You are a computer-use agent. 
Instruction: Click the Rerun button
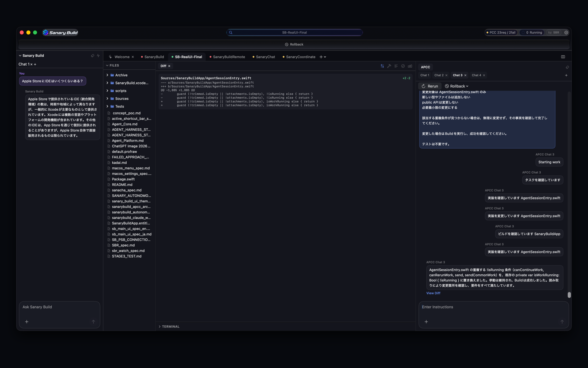point(430,86)
